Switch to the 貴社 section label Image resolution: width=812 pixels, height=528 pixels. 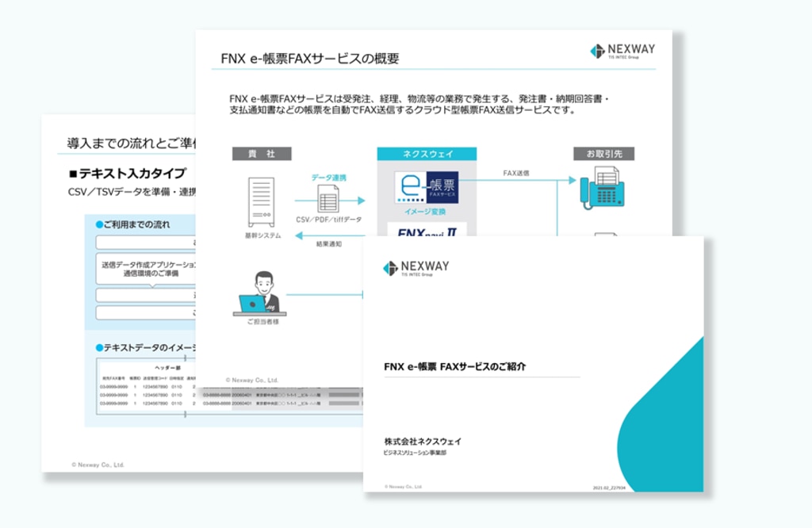(x=262, y=152)
